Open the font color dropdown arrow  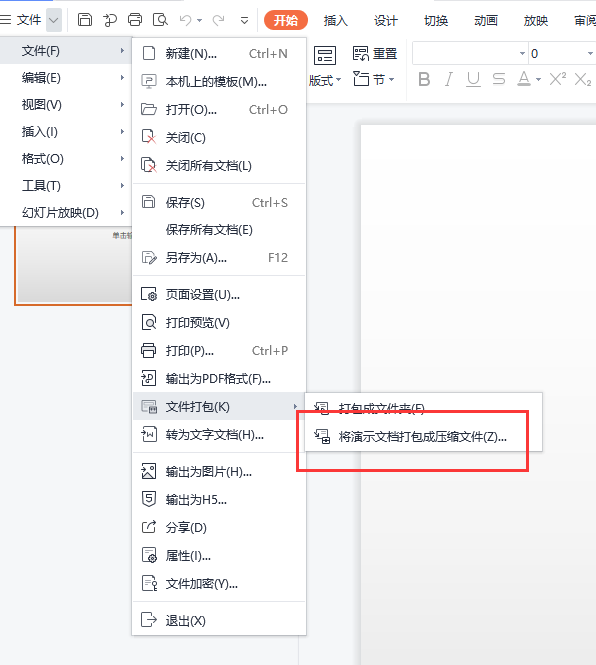point(538,79)
